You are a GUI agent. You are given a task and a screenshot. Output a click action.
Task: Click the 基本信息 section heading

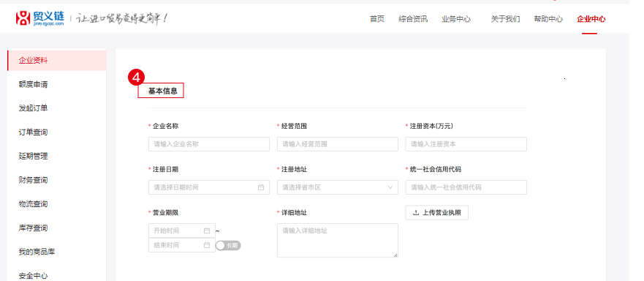(162, 91)
